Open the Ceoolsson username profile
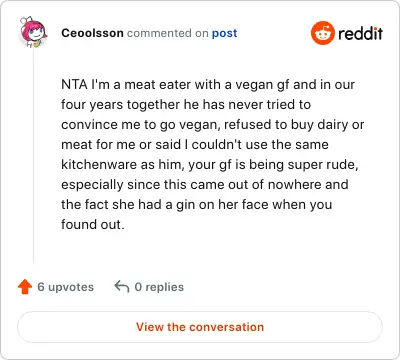 tap(92, 33)
